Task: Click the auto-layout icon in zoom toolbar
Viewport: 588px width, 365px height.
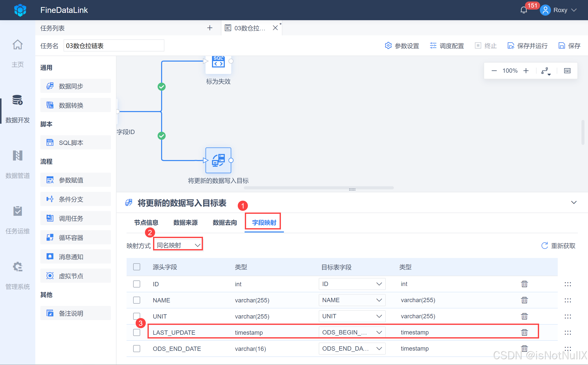Action: (545, 71)
